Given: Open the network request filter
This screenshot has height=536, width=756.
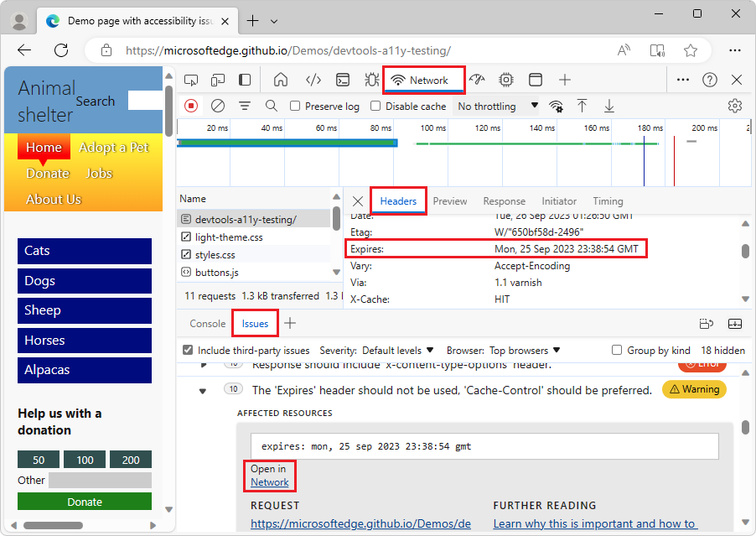Looking at the screenshot, I should pos(244,106).
